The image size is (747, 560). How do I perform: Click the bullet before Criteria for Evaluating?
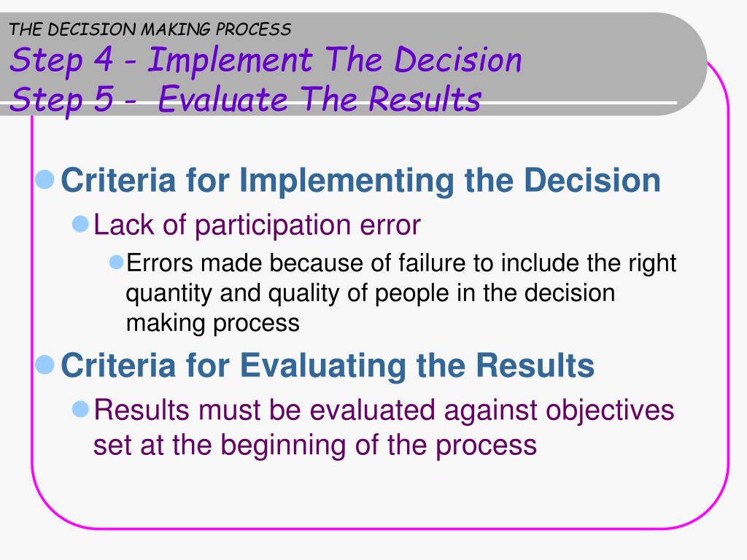click(x=44, y=365)
